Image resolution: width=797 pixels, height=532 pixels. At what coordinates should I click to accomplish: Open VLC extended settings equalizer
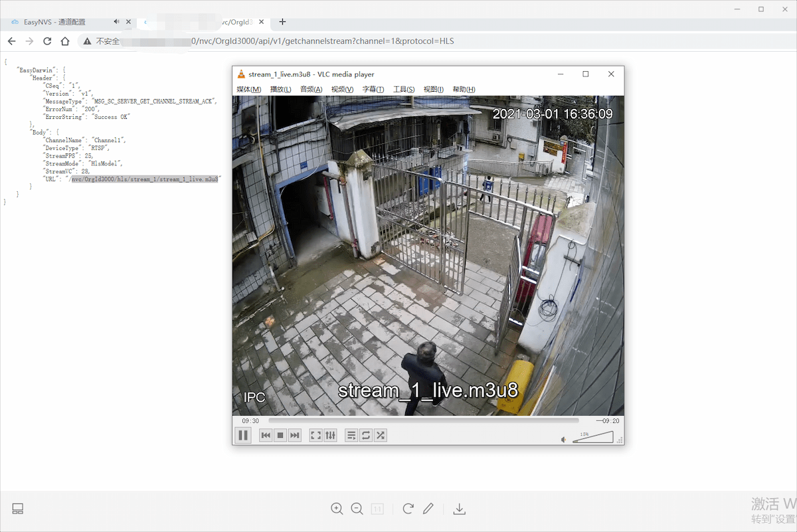(x=331, y=436)
